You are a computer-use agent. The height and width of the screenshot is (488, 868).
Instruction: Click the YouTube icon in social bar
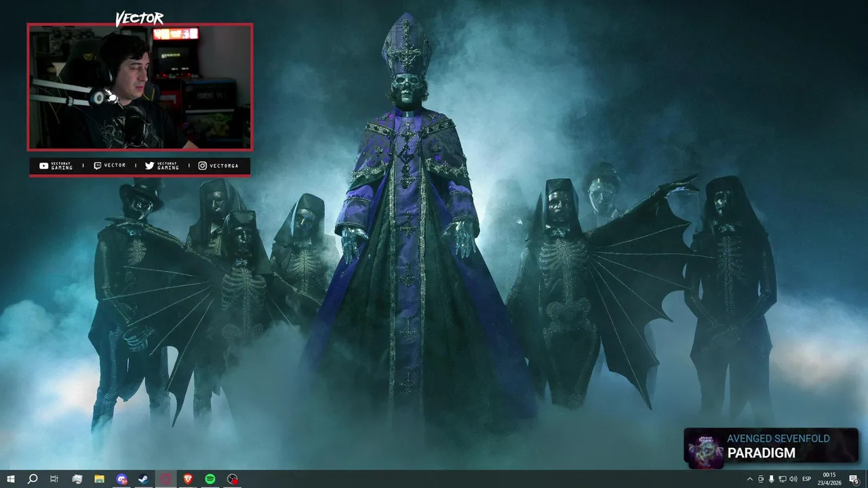tap(44, 165)
